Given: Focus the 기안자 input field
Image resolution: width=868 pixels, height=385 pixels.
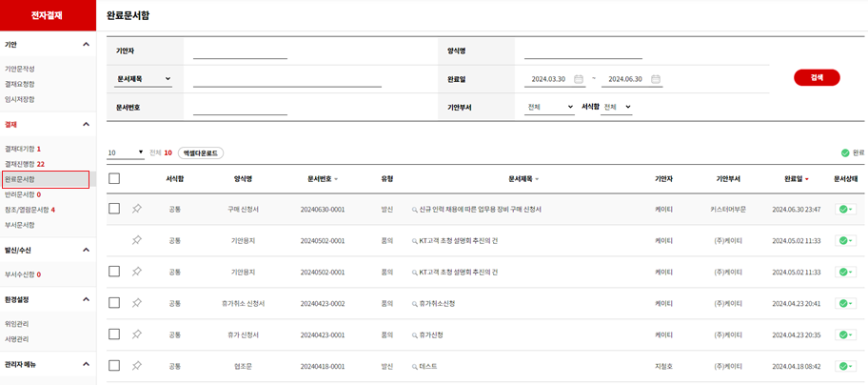Looking at the screenshot, I should 240,51.
